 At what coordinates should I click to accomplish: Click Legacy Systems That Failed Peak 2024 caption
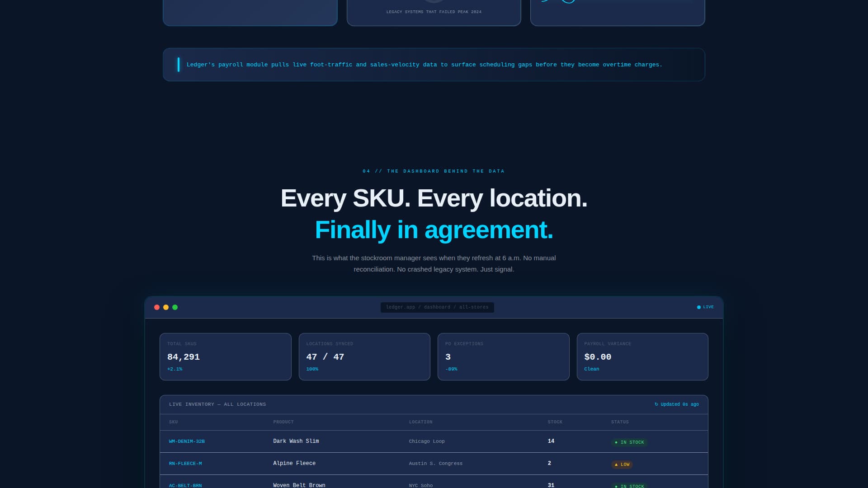(434, 12)
